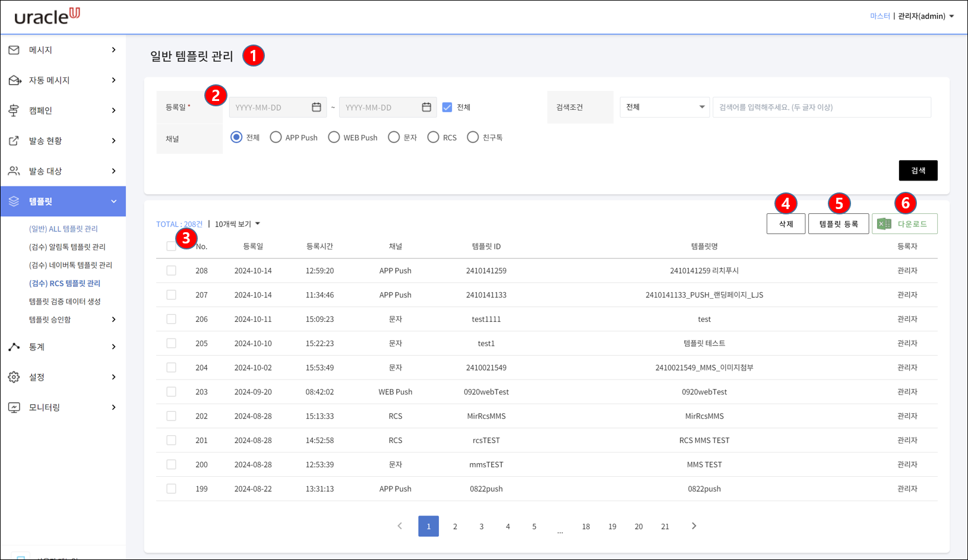Image resolution: width=968 pixels, height=560 pixels.
Task: Open (일반) ALL 템플릿 관리
Action: 64,229
